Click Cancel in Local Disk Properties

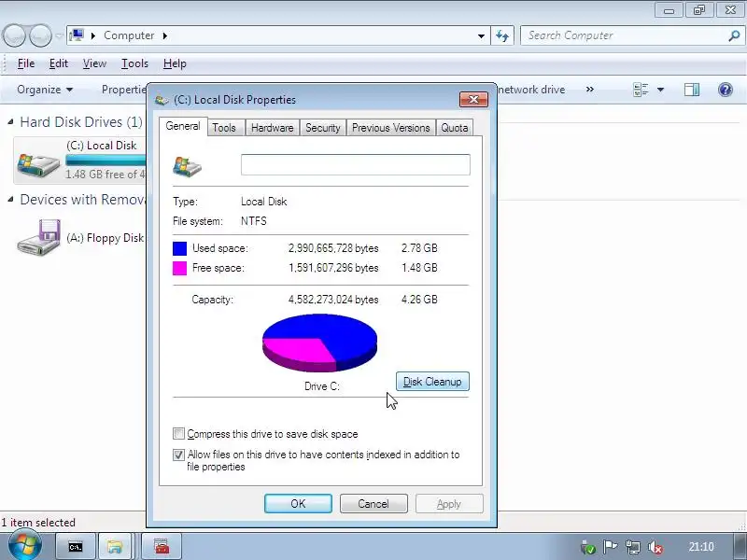(x=373, y=504)
